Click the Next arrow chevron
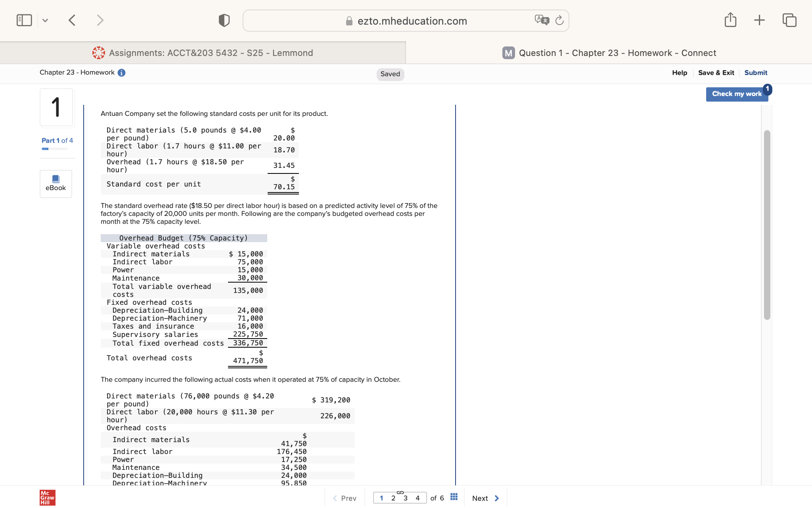 coord(497,498)
